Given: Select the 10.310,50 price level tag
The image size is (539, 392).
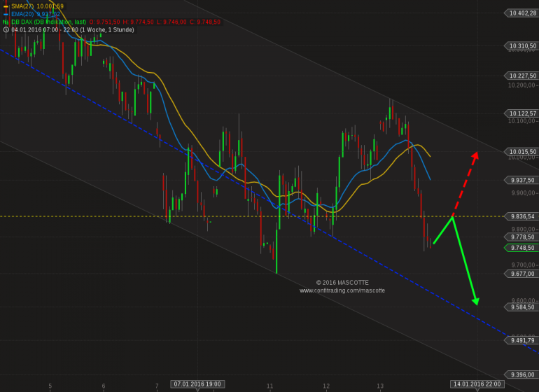Looking at the screenshot, I should click(x=521, y=45).
